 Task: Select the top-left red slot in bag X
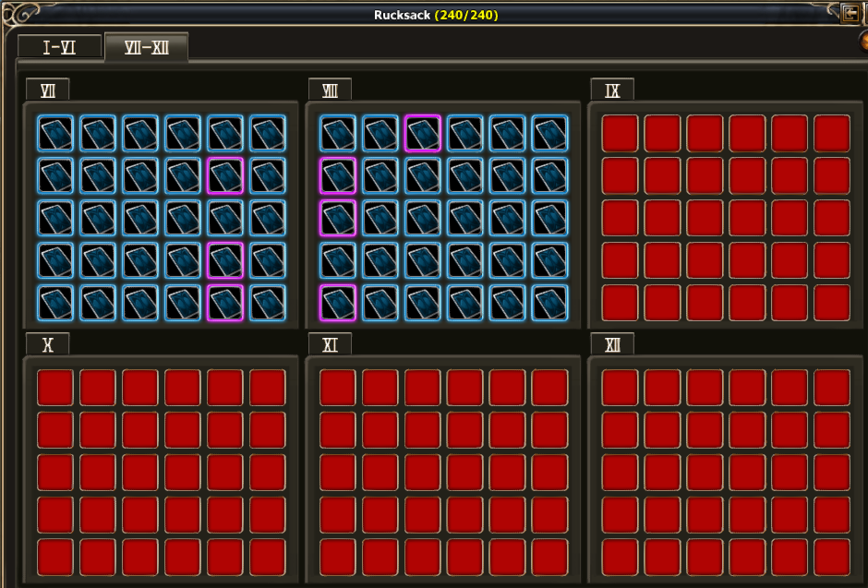[55, 388]
